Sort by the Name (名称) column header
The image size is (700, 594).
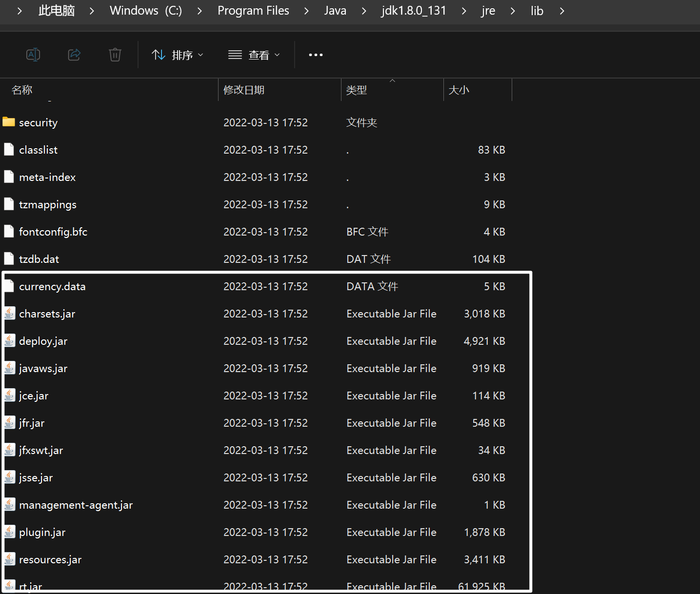22,90
